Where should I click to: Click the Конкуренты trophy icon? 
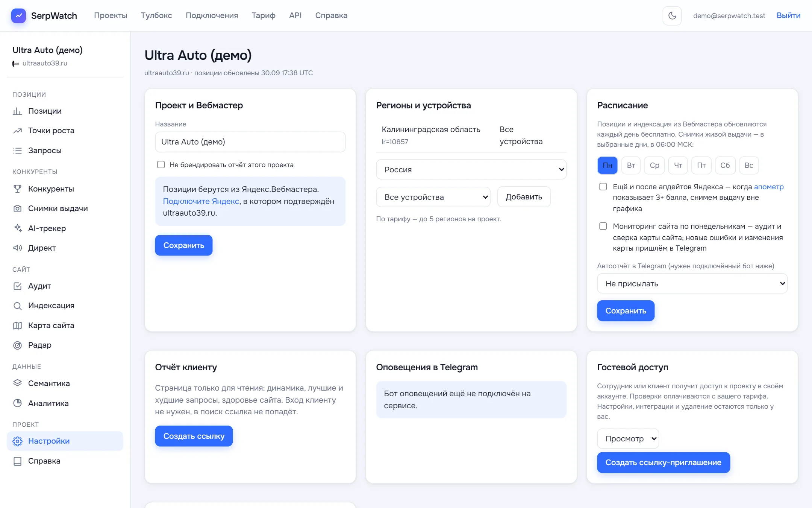click(17, 189)
